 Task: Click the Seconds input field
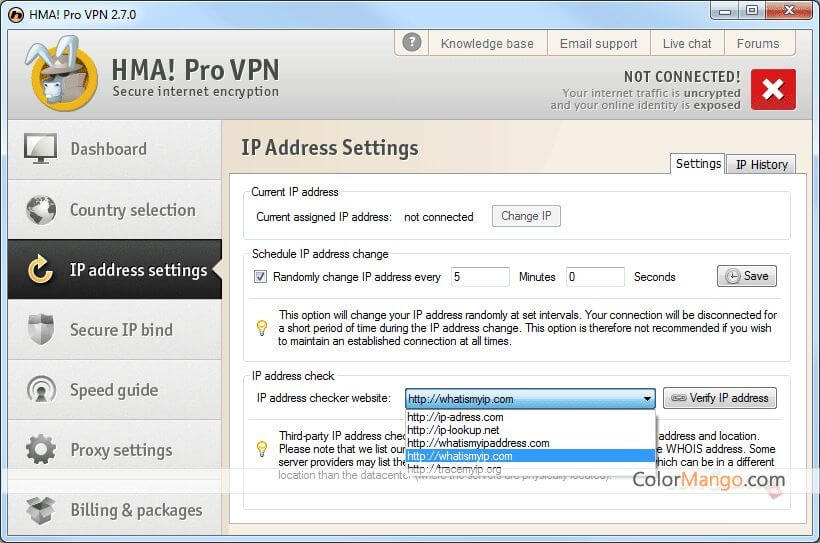595,277
